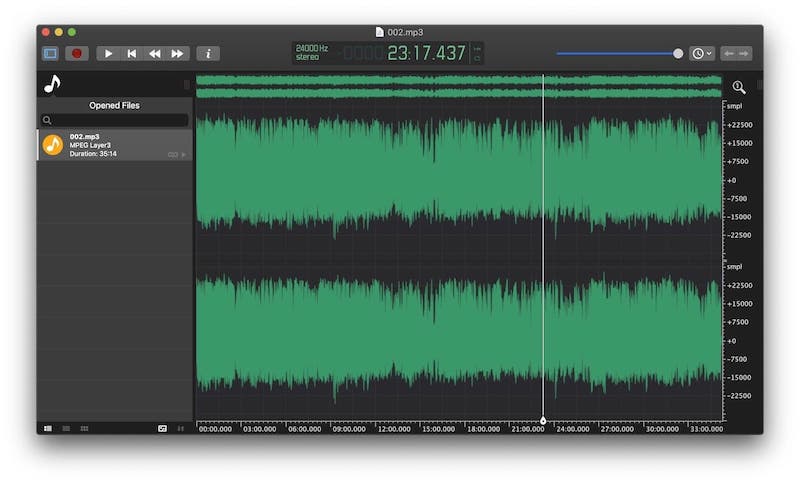
Task: Jump to start of the track
Action: pyautogui.click(x=131, y=53)
